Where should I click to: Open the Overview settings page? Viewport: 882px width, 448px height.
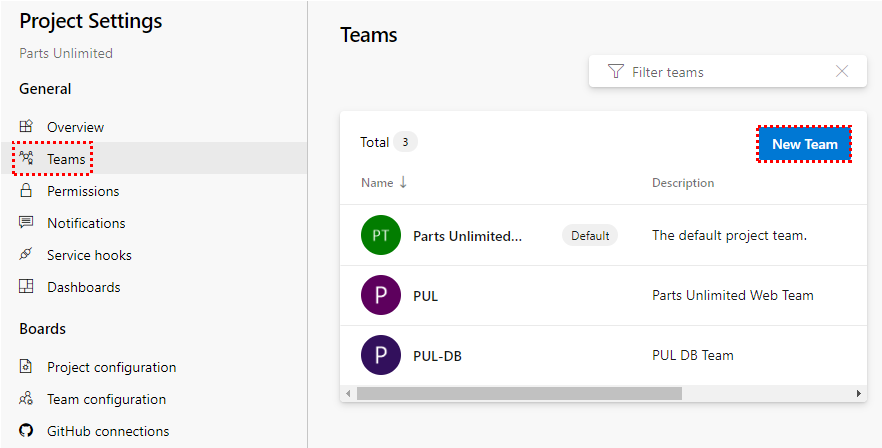tap(75, 127)
